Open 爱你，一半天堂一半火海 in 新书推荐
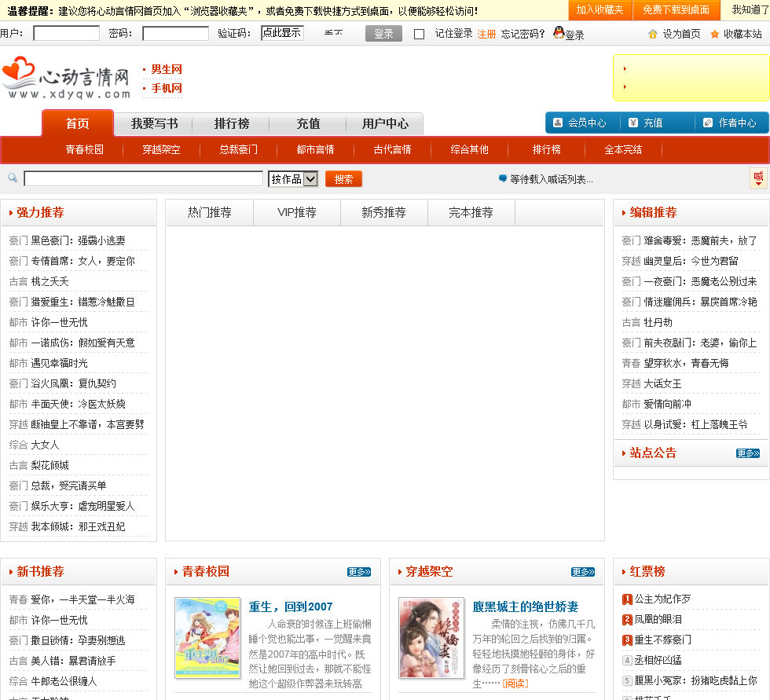This screenshot has height=700, width=770. 82,599
